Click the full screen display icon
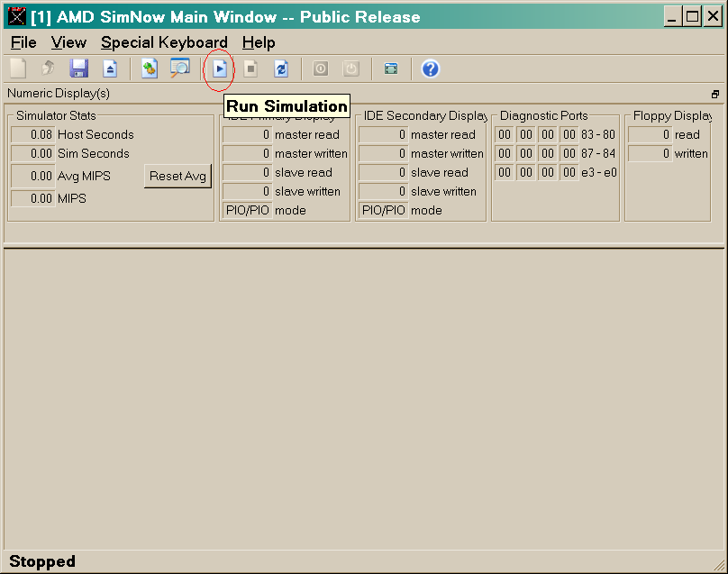Screen dimensions: 728x574 point(390,68)
